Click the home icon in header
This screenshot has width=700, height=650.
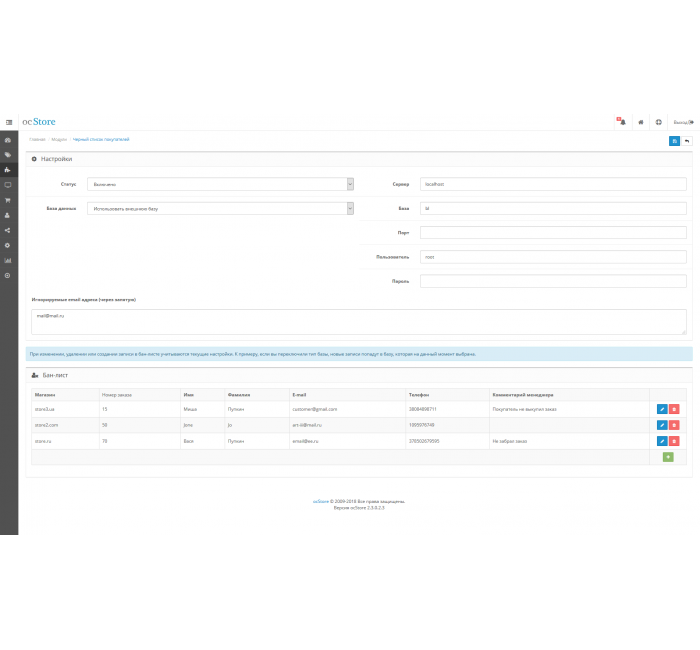coord(641,122)
